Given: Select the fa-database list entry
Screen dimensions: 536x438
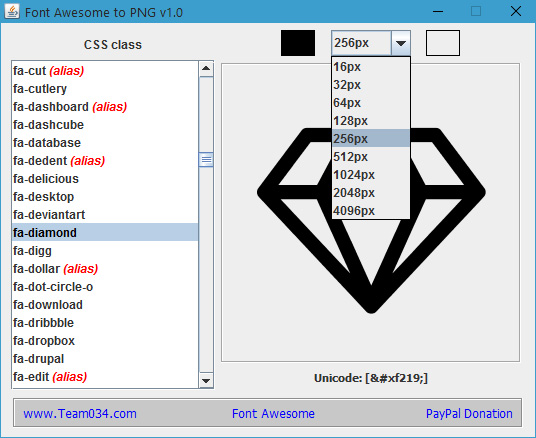Looking at the screenshot, I should (105, 143).
